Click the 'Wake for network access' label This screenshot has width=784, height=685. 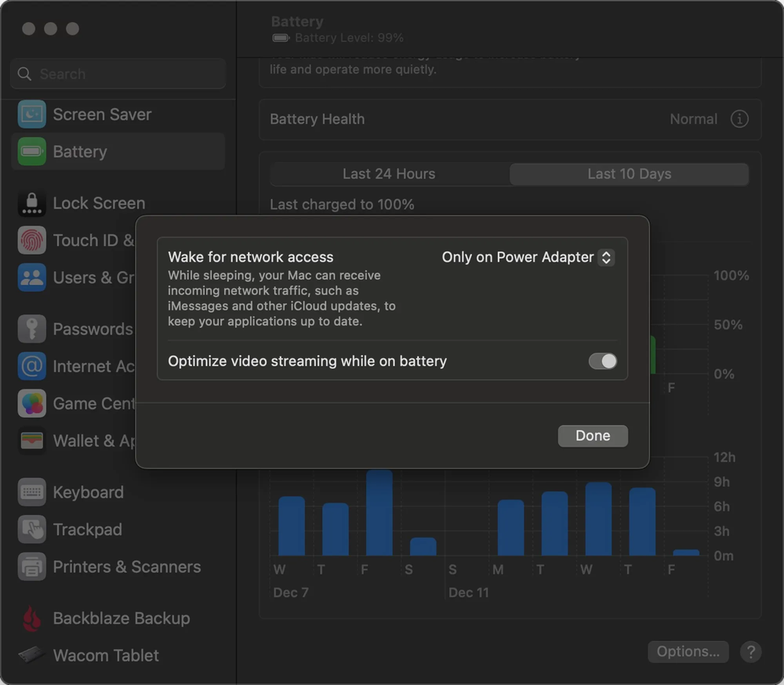(x=251, y=257)
